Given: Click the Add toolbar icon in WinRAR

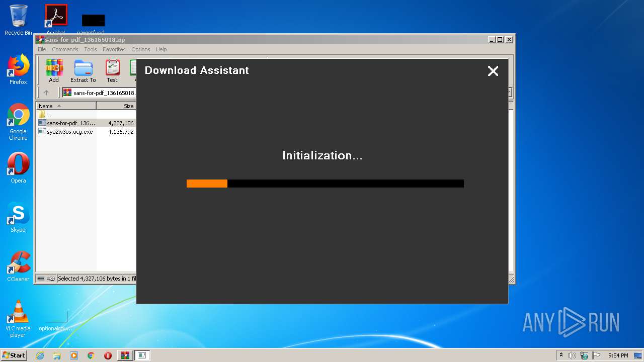Looking at the screenshot, I should [x=54, y=71].
